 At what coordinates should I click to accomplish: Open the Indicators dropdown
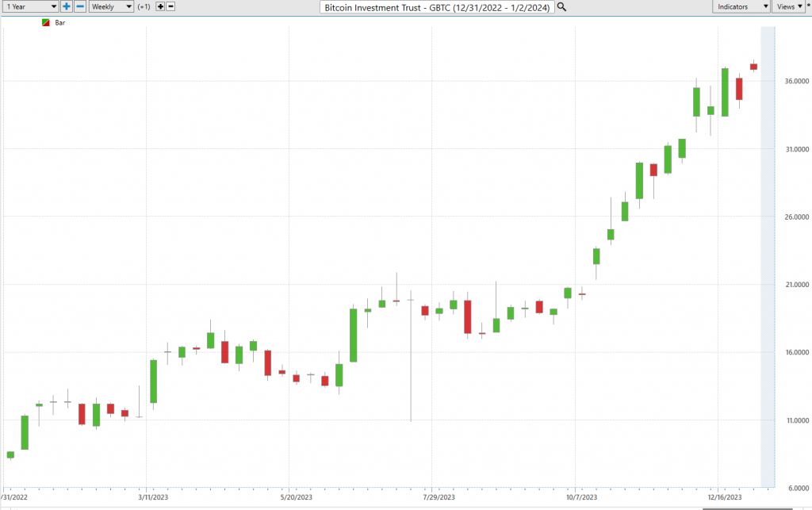741,6
